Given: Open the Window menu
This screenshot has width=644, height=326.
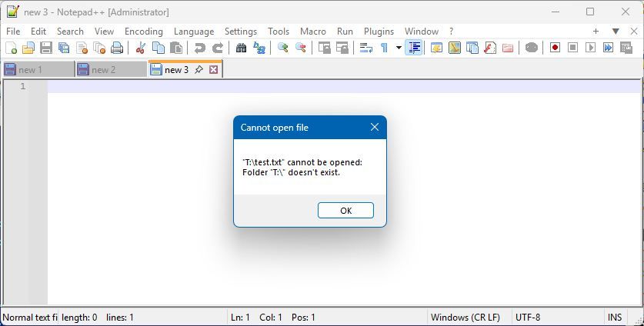Looking at the screenshot, I should click(422, 32).
